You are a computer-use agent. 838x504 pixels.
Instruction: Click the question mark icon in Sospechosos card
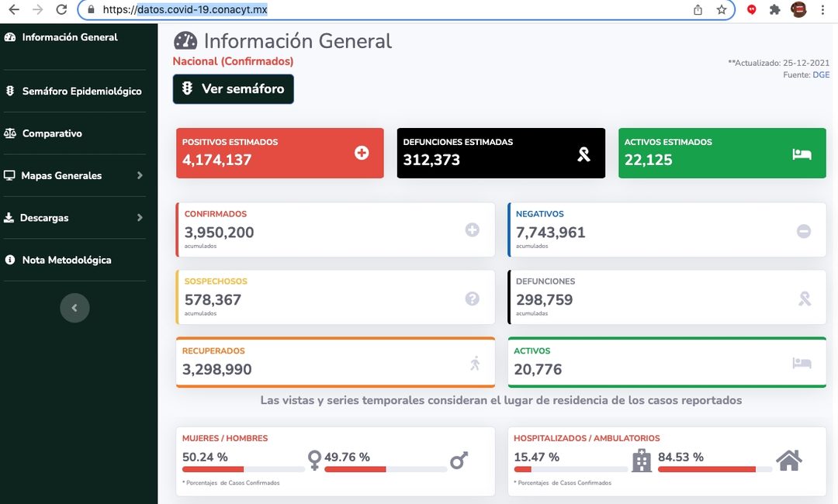coord(472,299)
